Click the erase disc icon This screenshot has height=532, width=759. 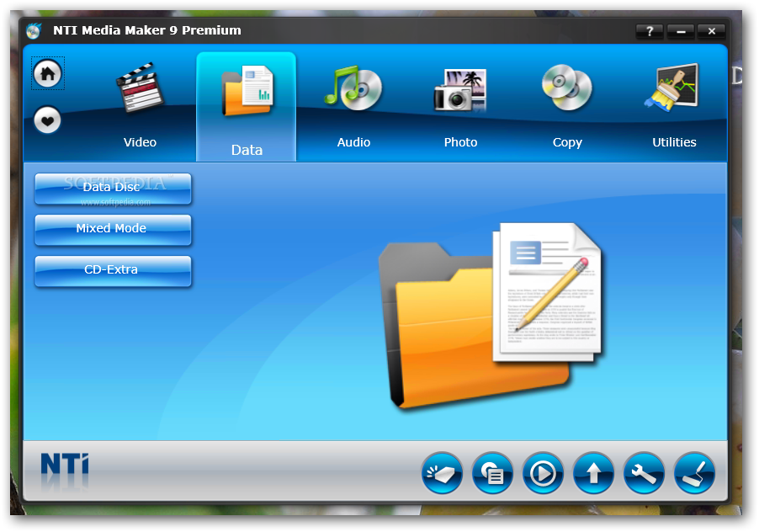coord(442,473)
